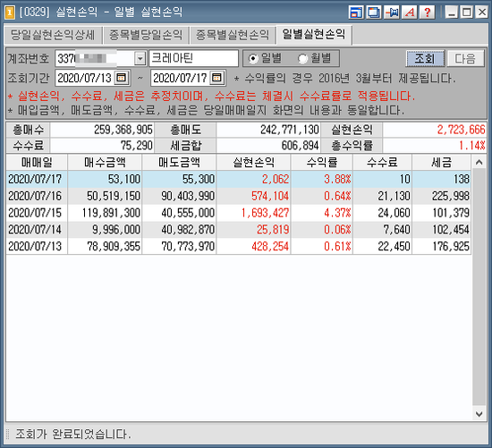Click the scrollbar down arrow in table
Screen dimensions: 492x448
[479, 414]
